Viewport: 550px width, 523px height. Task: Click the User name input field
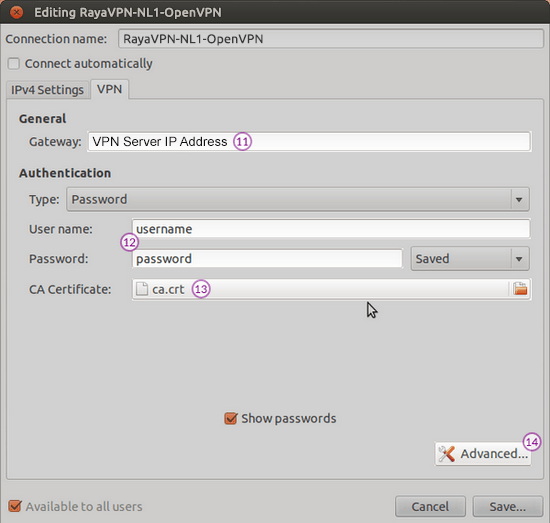coord(331,229)
